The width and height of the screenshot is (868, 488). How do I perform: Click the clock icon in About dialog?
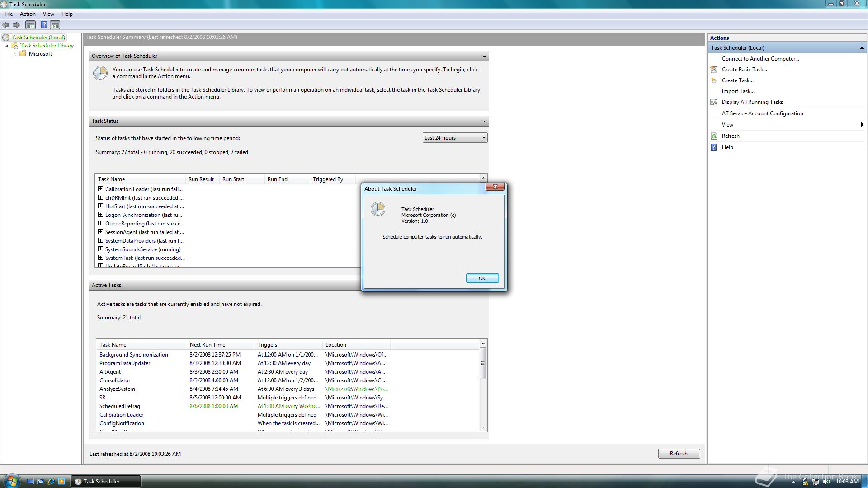click(378, 209)
